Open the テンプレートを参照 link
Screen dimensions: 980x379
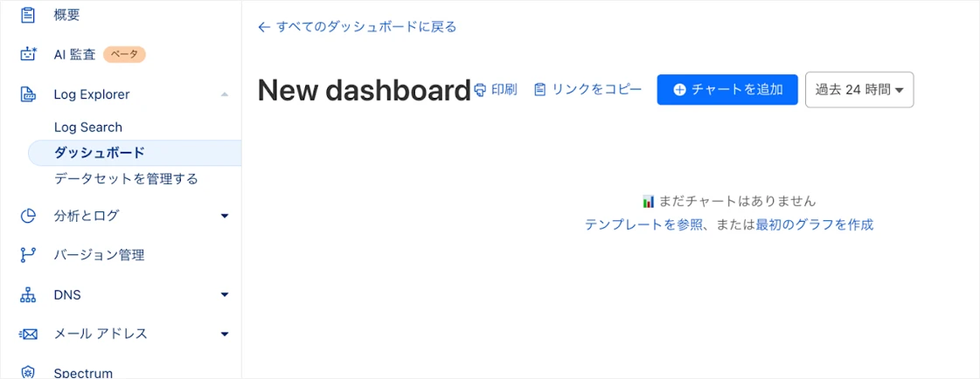(x=643, y=224)
